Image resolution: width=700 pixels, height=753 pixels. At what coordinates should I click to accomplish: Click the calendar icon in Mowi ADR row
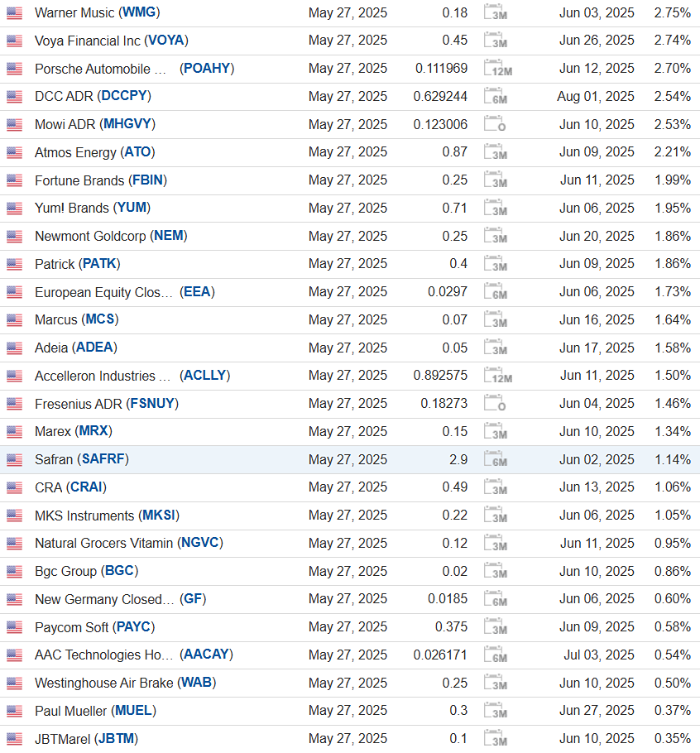click(x=495, y=125)
